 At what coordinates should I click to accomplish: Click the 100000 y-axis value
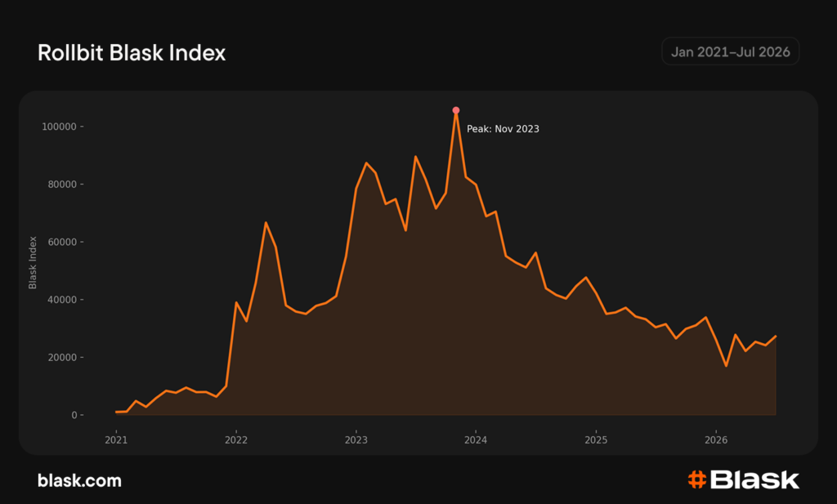tap(59, 127)
